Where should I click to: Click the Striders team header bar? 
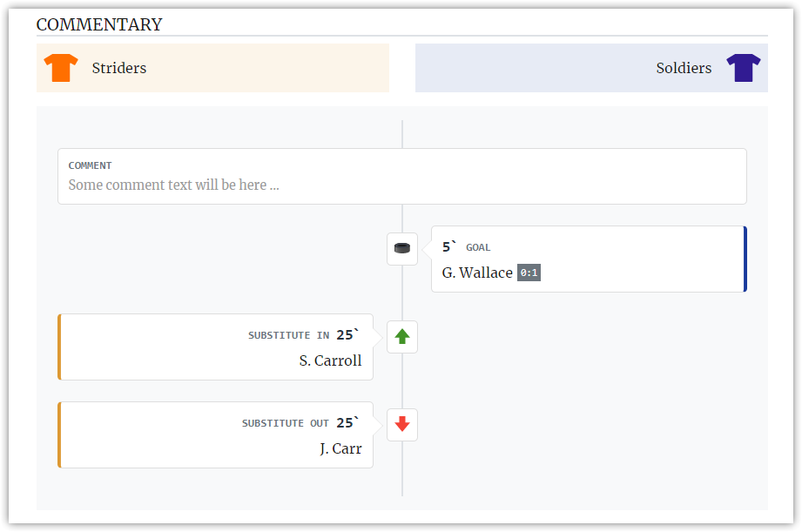click(x=212, y=68)
